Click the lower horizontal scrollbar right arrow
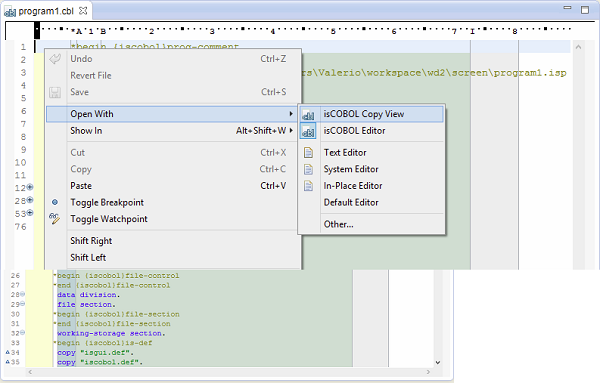 coord(428,372)
